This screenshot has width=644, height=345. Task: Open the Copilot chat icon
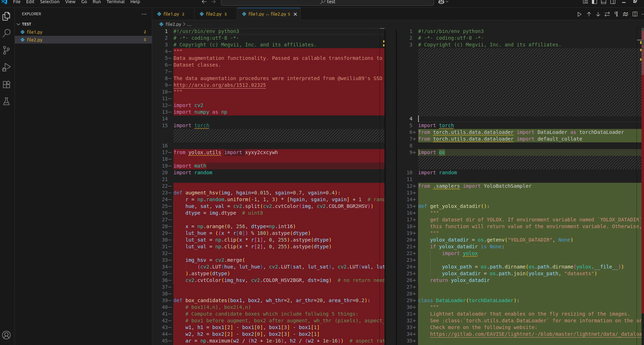coord(441,2)
